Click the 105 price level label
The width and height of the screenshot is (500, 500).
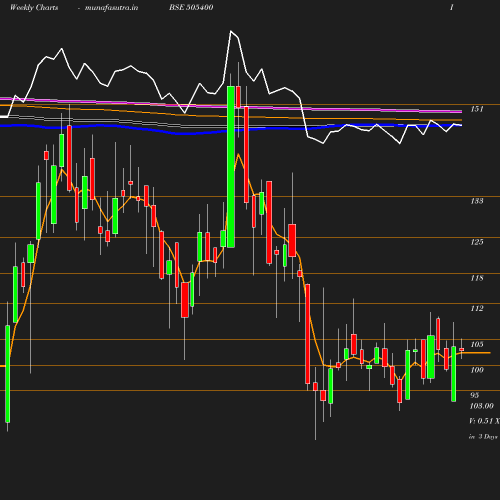coord(477,344)
